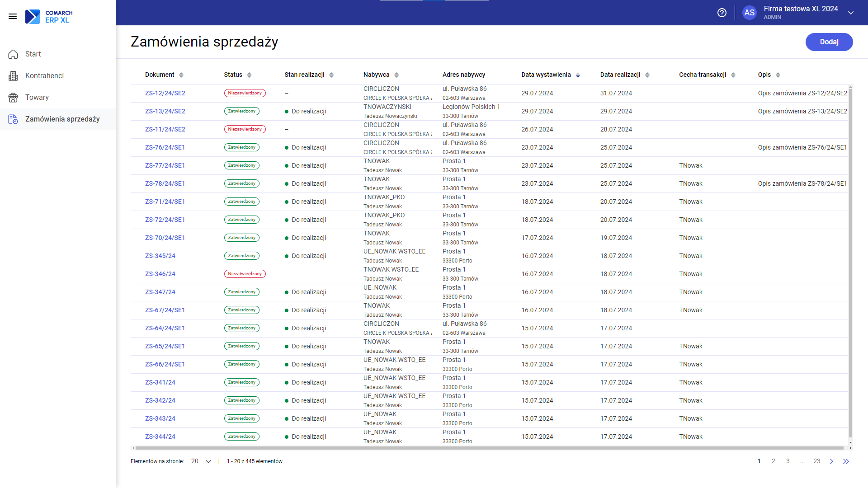Sort by Opis column arrows
868x488 pixels.
[778, 75]
